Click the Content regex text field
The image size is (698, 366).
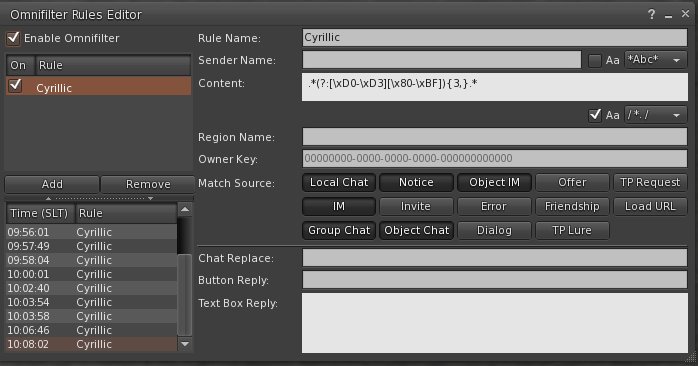coord(495,87)
